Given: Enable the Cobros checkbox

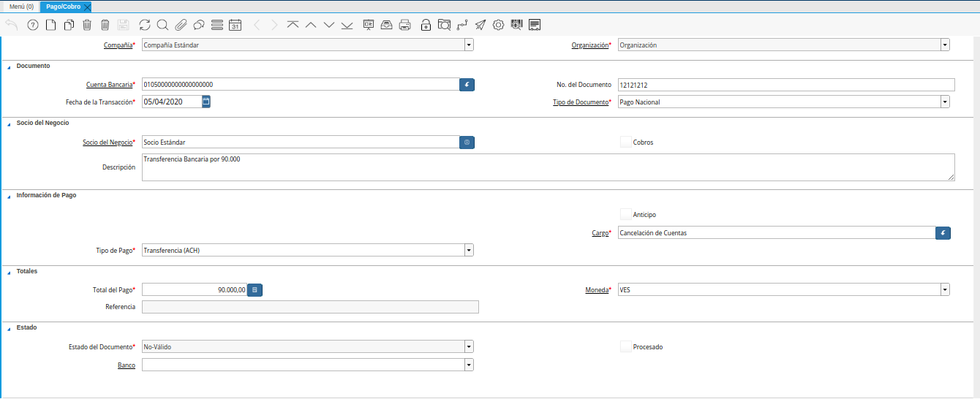Looking at the screenshot, I should [625, 142].
